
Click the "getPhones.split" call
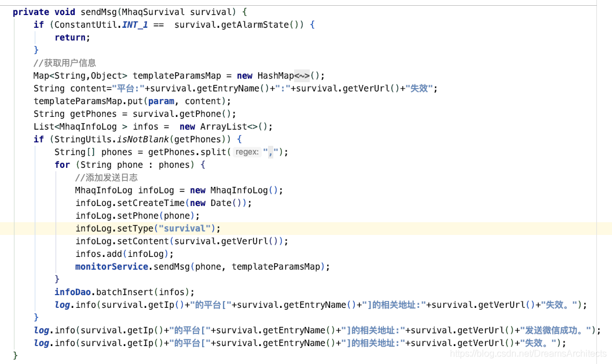(188, 152)
